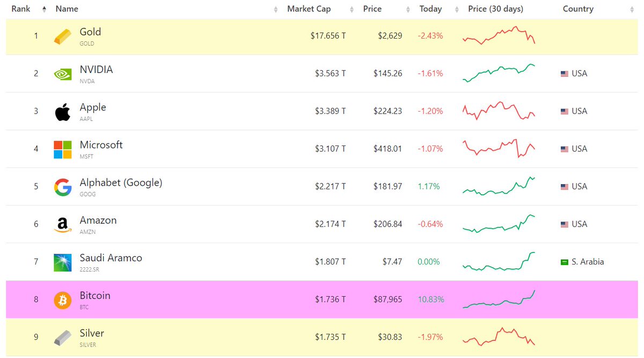The width and height of the screenshot is (644, 358).
Task: Click the Microsoft logo
Action: [62, 148]
